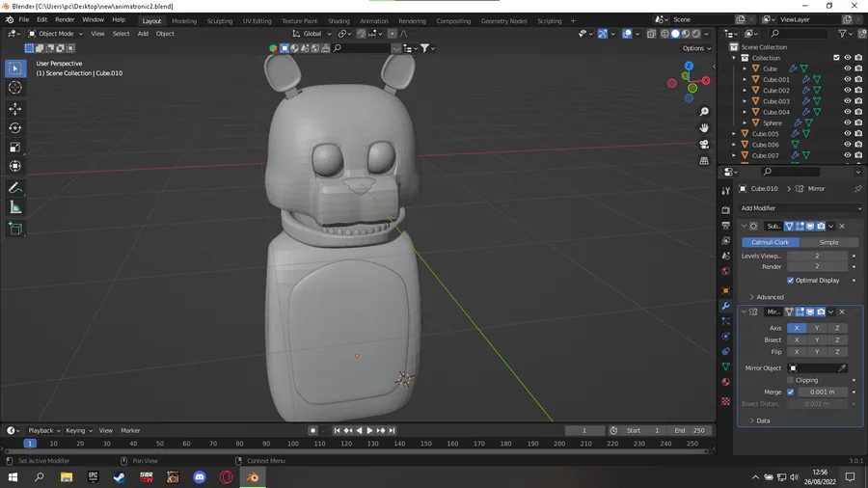
Task: Activate the Move tool
Action: 14,109
